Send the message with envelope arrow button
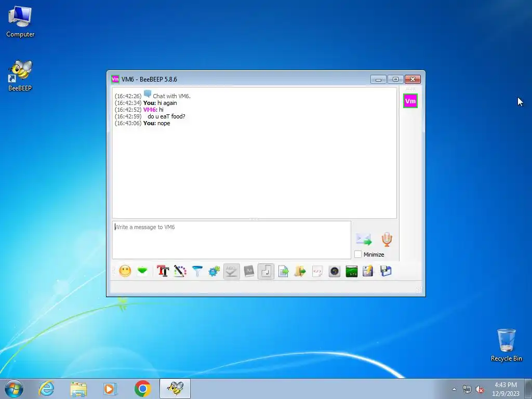Viewport: 532px width, 399px height. pyautogui.click(x=364, y=239)
